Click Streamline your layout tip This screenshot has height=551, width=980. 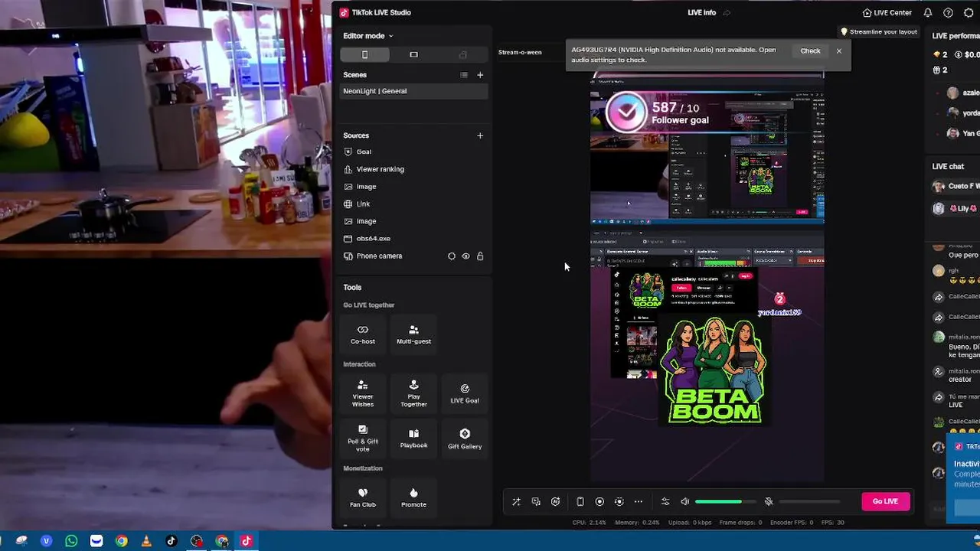coord(878,32)
